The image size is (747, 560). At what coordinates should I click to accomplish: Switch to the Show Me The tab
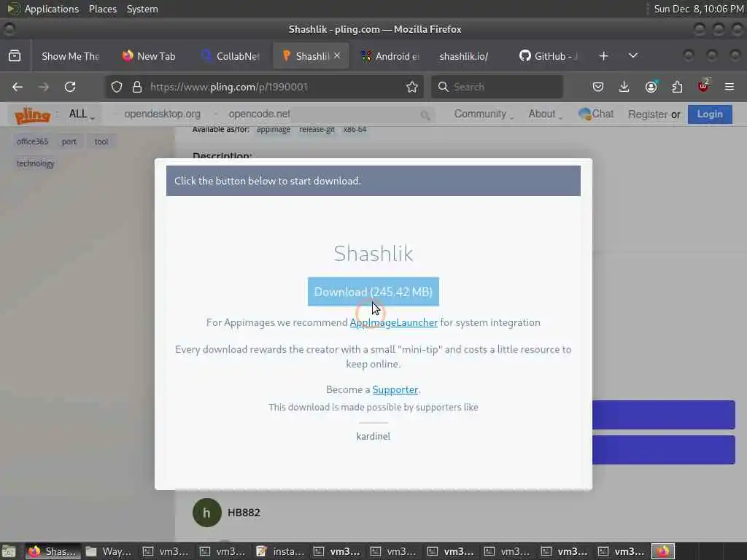coord(71,56)
